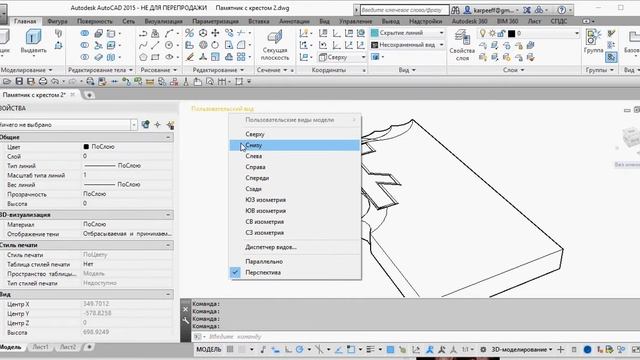640x360 pixels.
Task: Open Layer properties (Свойства слоя)
Action: tap(462, 46)
